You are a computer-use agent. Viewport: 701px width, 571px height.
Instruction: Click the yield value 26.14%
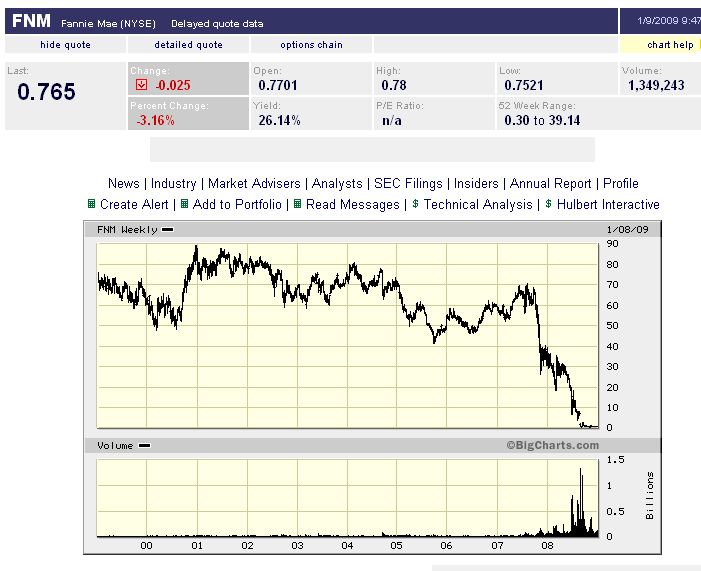pos(279,120)
